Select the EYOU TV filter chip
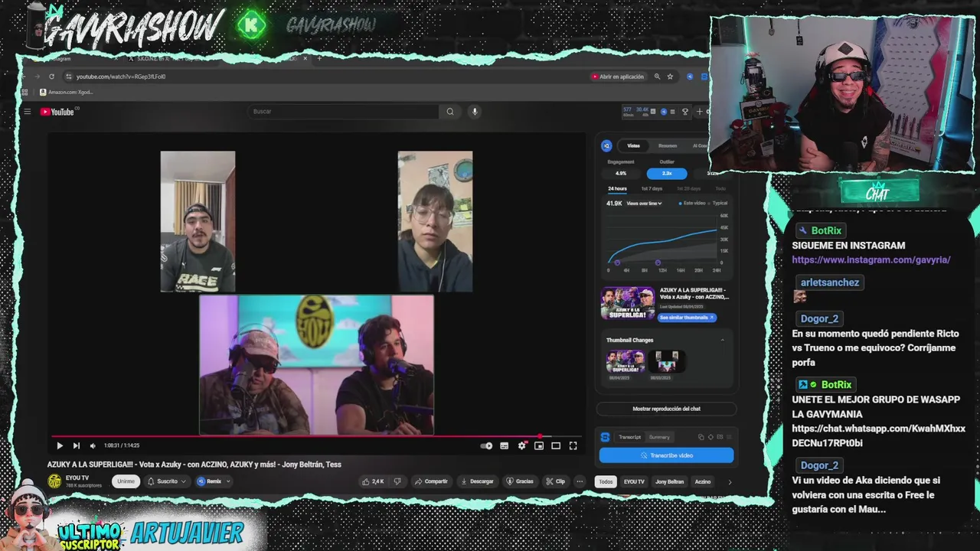 point(634,481)
